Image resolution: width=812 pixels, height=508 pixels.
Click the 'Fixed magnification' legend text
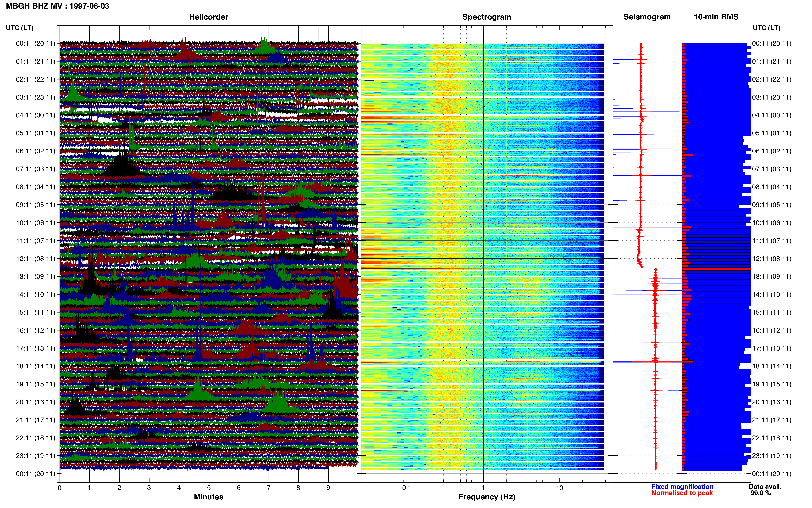[682, 486]
